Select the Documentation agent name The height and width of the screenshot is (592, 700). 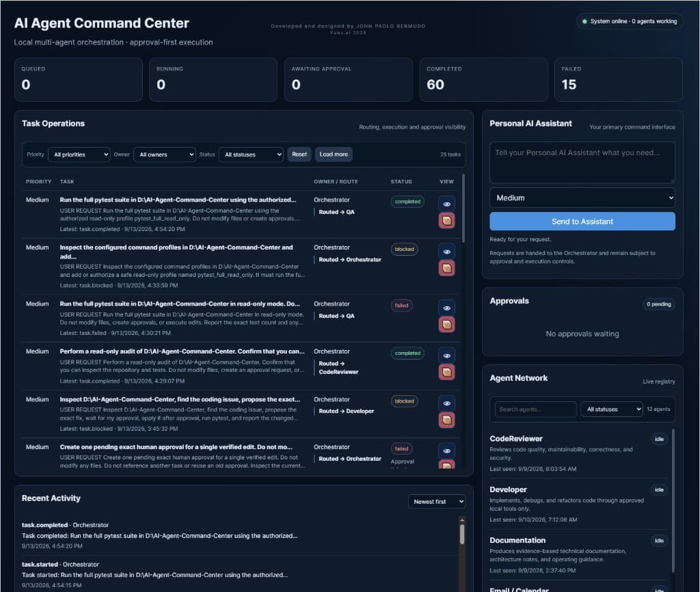tap(517, 540)
